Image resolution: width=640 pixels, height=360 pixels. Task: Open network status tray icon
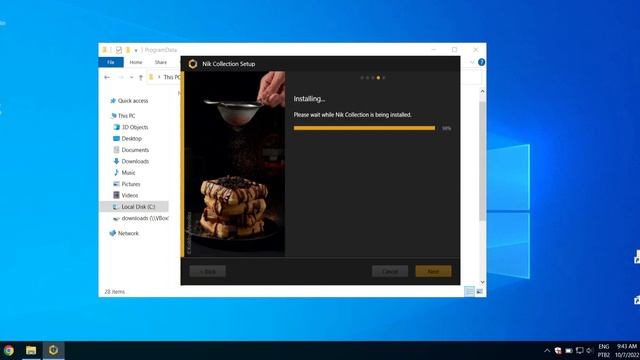click(x=580, y=351)
